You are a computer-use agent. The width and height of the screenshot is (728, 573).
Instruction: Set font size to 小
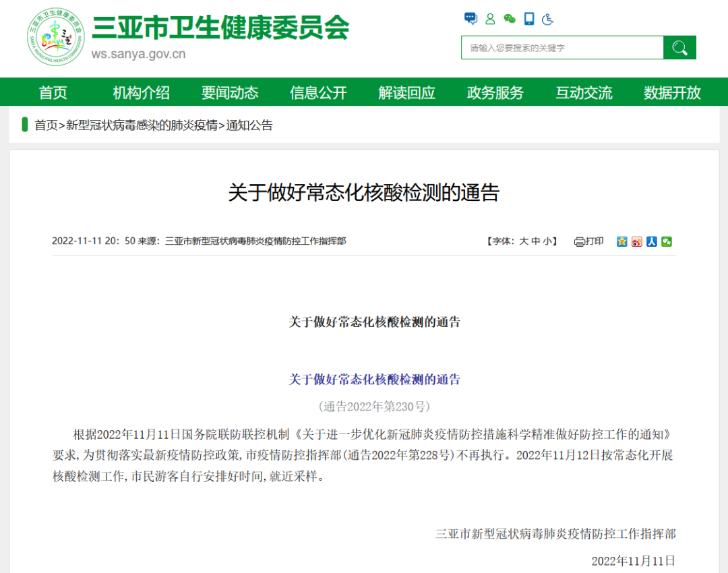pyautogui.click(x=547, y=241)
